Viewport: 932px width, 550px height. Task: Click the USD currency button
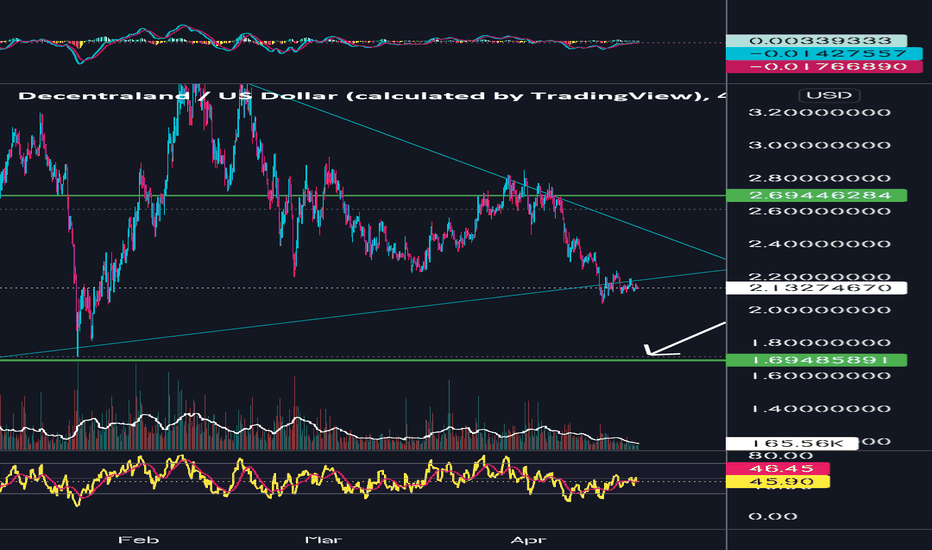coord(829,95)
